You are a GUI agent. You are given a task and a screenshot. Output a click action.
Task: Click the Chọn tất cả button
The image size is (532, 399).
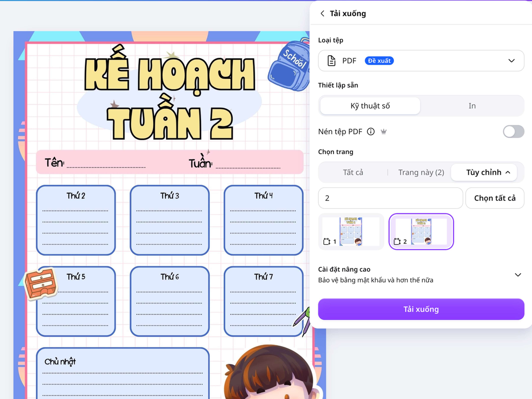coord(495,198)
